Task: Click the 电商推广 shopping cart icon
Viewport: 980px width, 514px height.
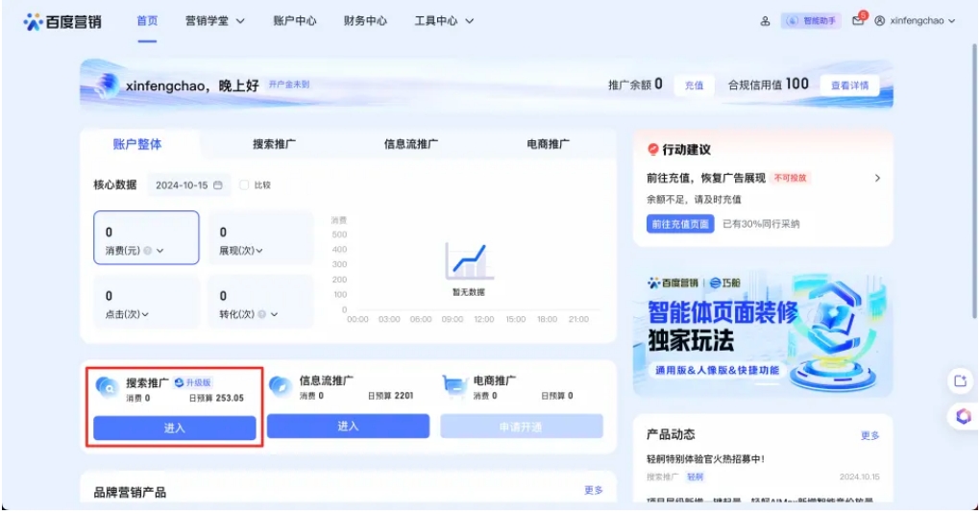Action: pos(454,386)
